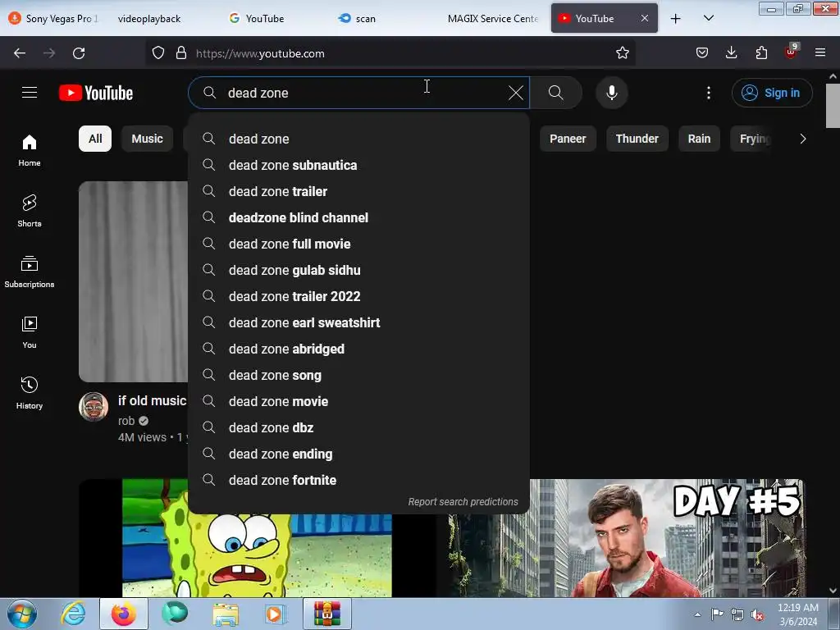The height and width of the screenshot is (630, 840).
Task: Open the DAY #5 video thumbnail
Action: (626, 538)
